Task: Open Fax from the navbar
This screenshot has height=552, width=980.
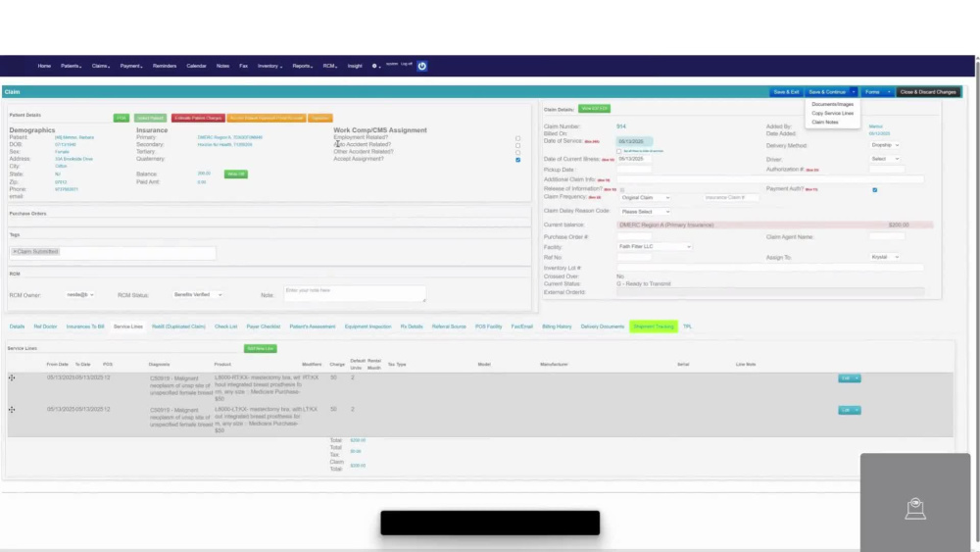Action: (243, 66)
